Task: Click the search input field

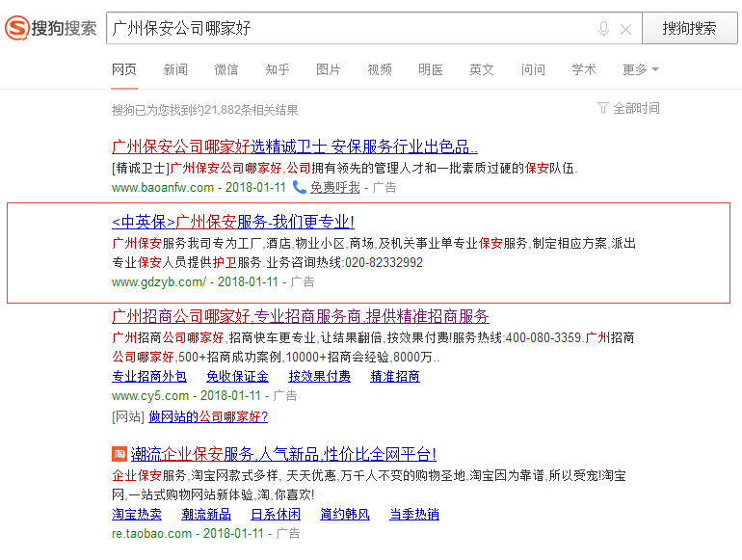Action: [347, 29]
